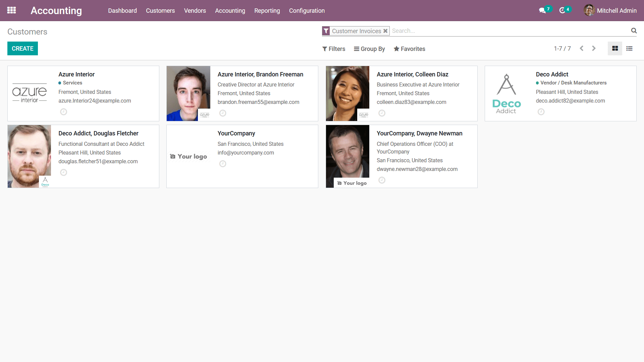Go to previous page arrow
The width and height of the screenshot is (644, 362).
click(x=582, y=49)
